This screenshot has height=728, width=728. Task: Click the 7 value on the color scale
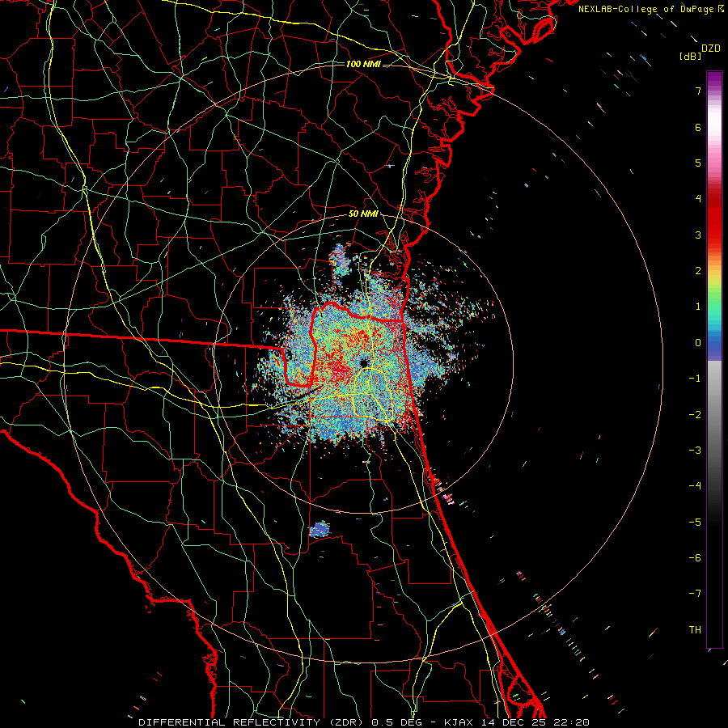pyautogui.click(x=698, y=91)
